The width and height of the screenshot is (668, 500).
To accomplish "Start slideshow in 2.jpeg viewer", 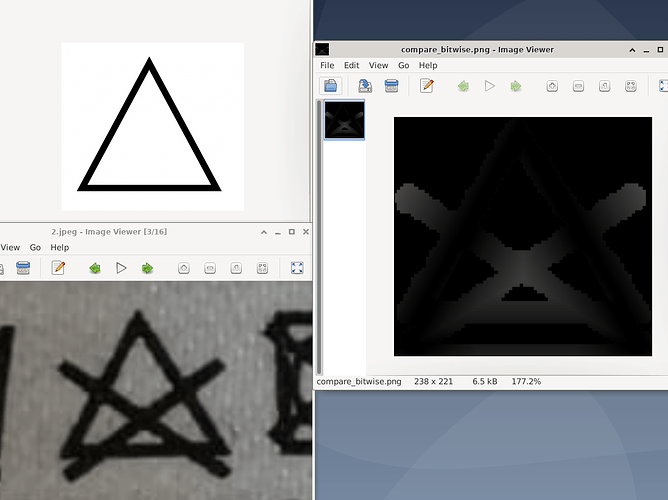I will click(x=121, y=268).
